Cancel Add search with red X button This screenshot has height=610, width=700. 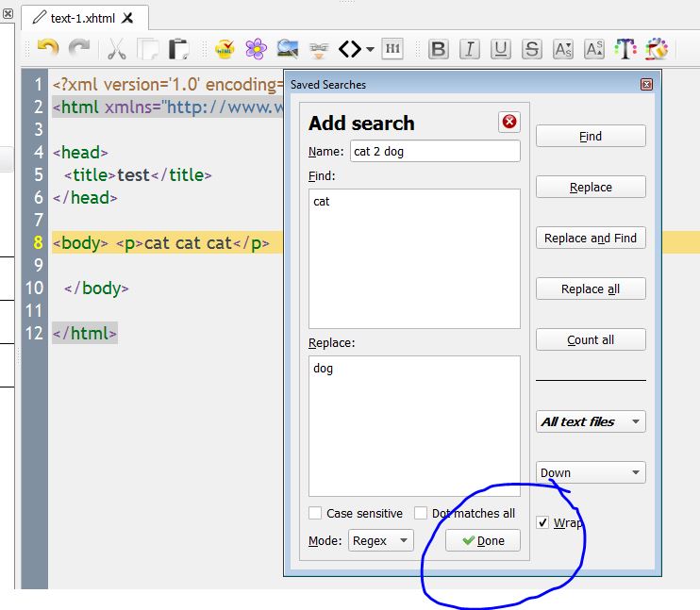[509, 122]
